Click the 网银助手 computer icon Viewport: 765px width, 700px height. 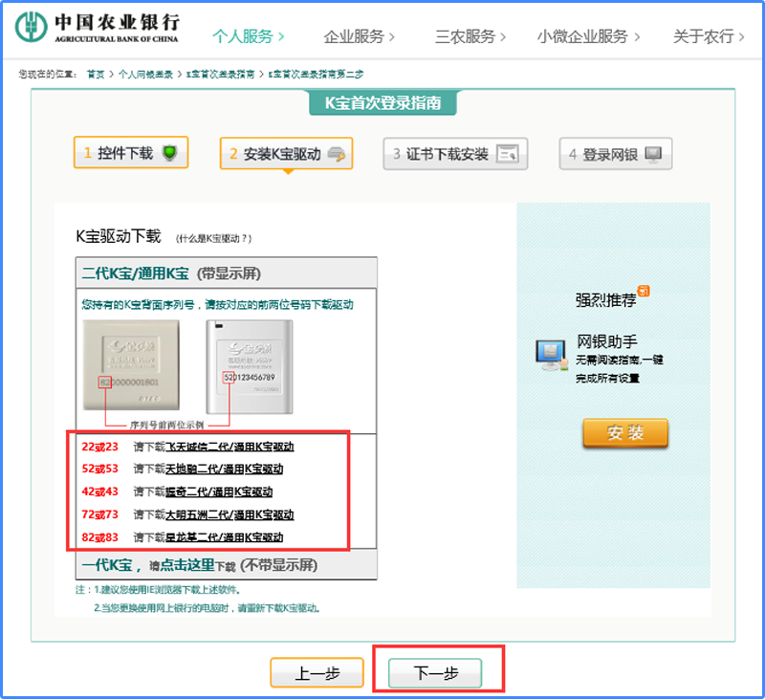[552, 355]
